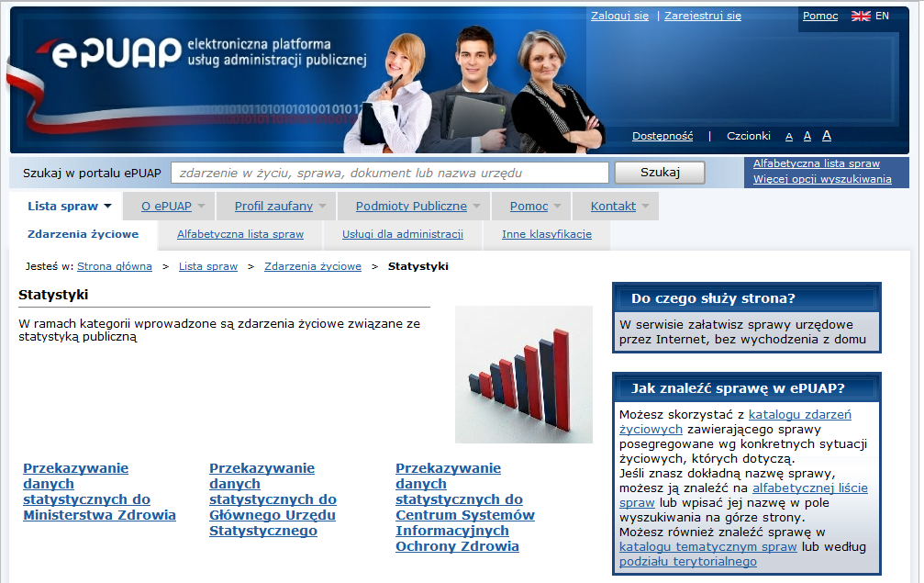This screenshot has width=924, height=583.
Task: Switch to Usługi dla administracji tab
Action: pos(403,234)
